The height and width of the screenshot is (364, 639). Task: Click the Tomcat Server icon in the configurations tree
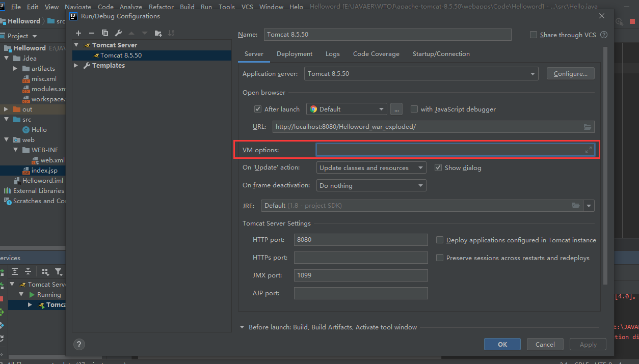point(87,45)
